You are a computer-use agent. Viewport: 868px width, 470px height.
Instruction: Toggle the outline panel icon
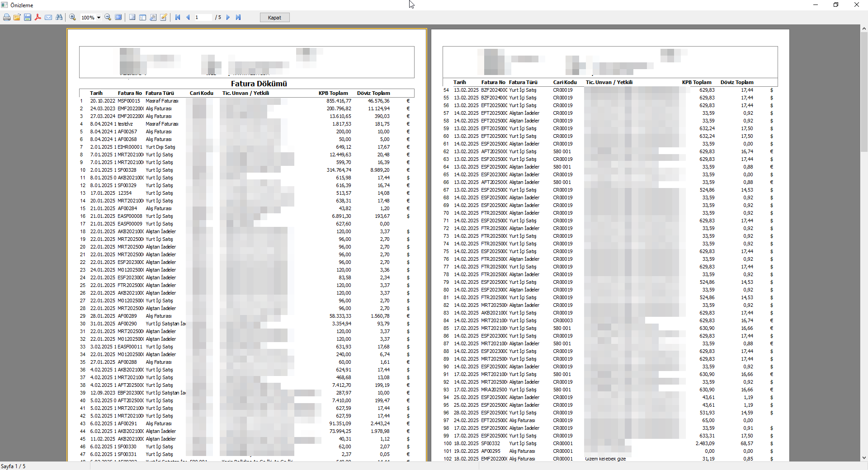tap(132, 17)
